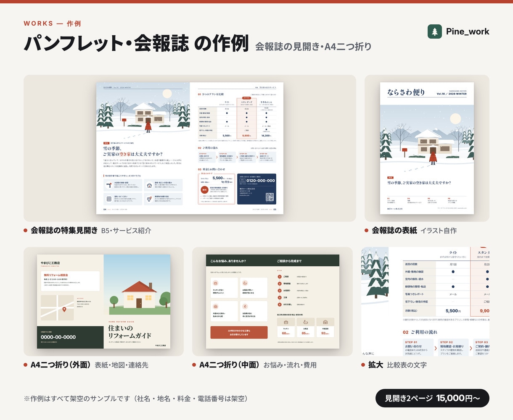The height and width of the screenshot is (420, 513).
Task: Click the パンフレット・会報誌 の作例 heading
Action: pos(136,43)
